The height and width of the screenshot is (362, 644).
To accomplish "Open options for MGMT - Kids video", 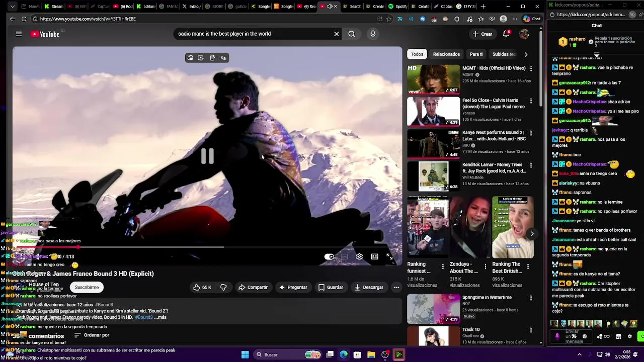I will 531,68.
